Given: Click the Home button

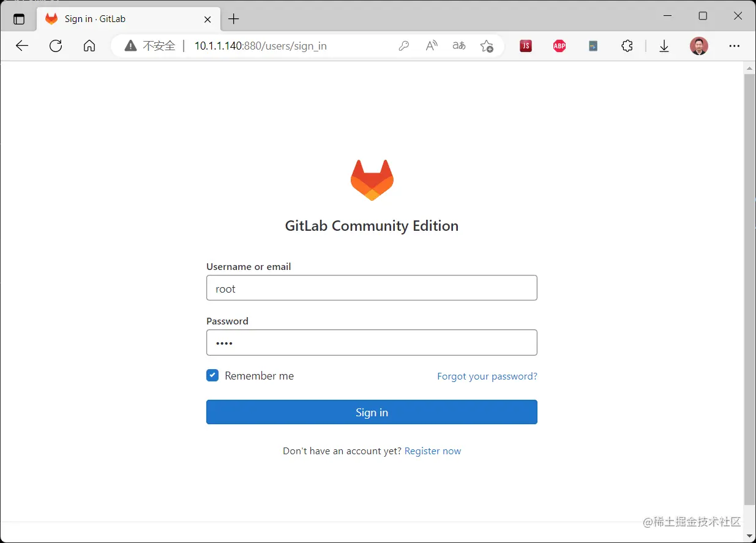Looking at the screenshot, I should (x=89, y=45).
